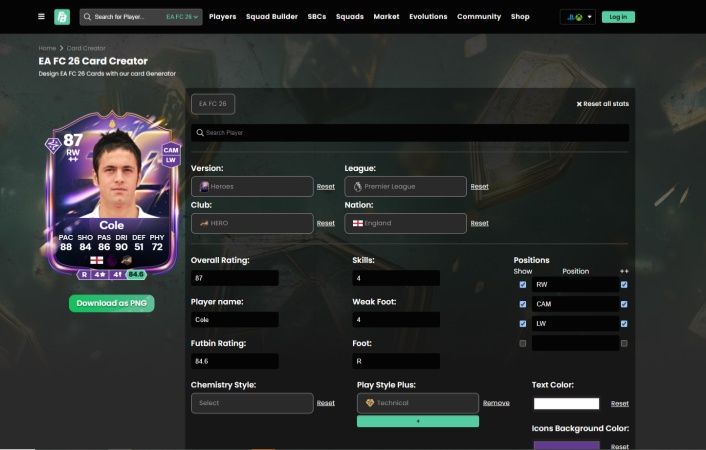Click the Foot field showing R
This screenshot has height=450, width=706.
[x=396, y=361]
